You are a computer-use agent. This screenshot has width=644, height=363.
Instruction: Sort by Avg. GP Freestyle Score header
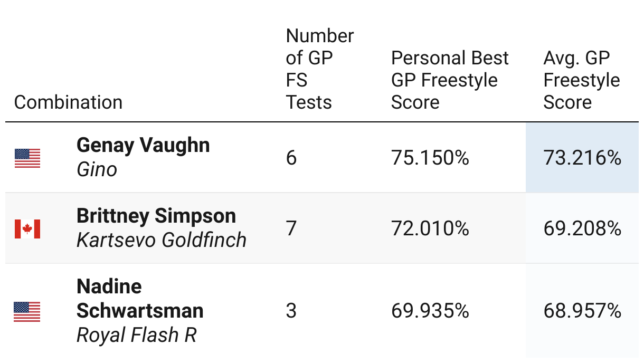(x=582, y=80)
